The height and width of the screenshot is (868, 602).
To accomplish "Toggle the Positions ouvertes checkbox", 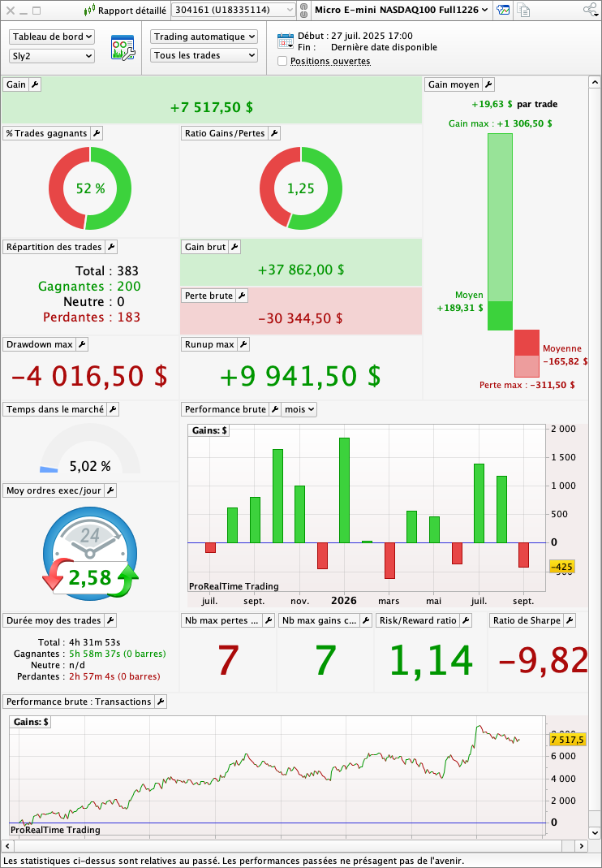I will tap(282, 61).
